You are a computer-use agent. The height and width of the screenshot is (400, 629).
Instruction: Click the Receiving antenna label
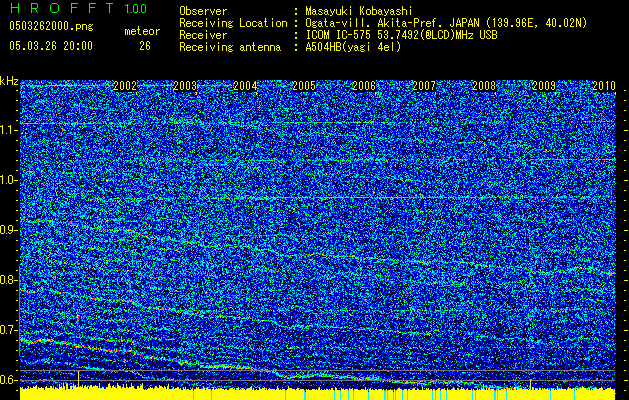(230, 47)
